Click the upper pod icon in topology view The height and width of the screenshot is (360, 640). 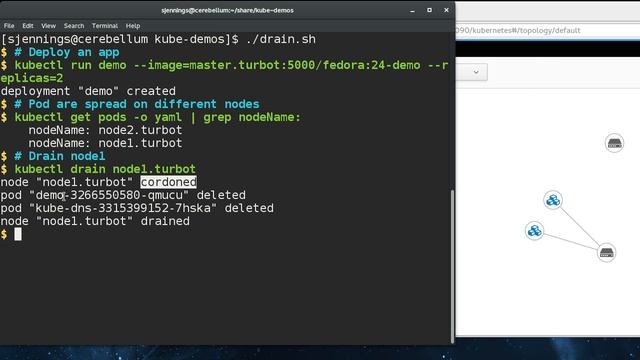coord(553,200)
